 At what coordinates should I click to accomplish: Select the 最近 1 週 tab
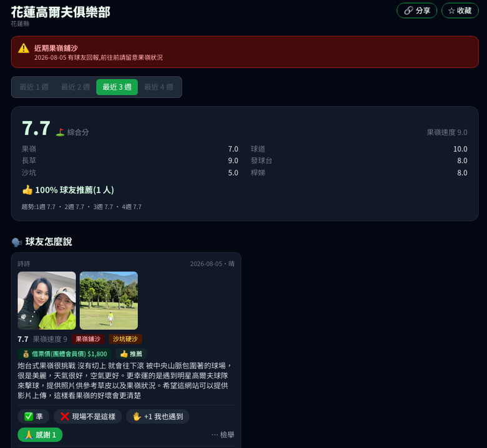tap(34, 87)
